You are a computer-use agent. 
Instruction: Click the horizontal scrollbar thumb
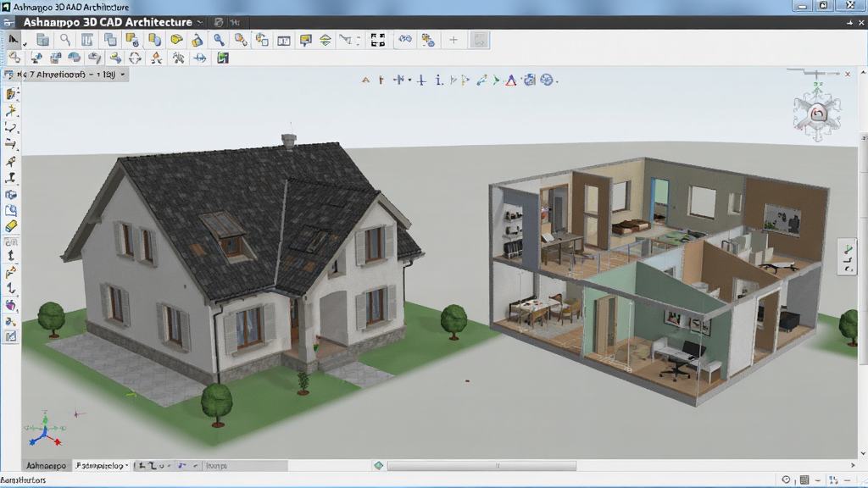tap(481, 466)
